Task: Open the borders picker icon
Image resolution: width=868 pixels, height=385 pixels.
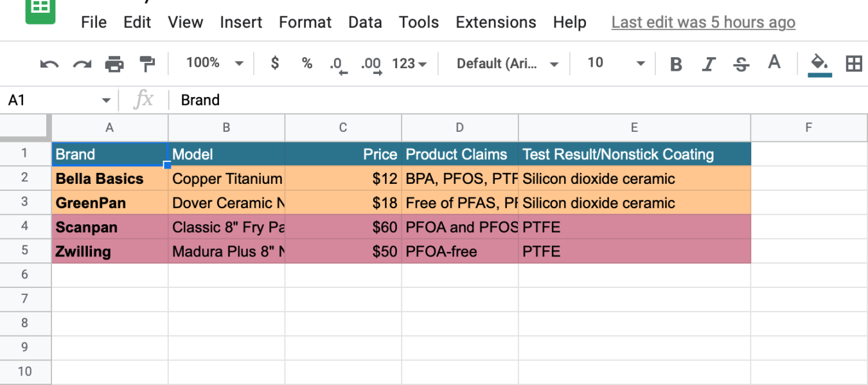Action: tap(853, 63)
